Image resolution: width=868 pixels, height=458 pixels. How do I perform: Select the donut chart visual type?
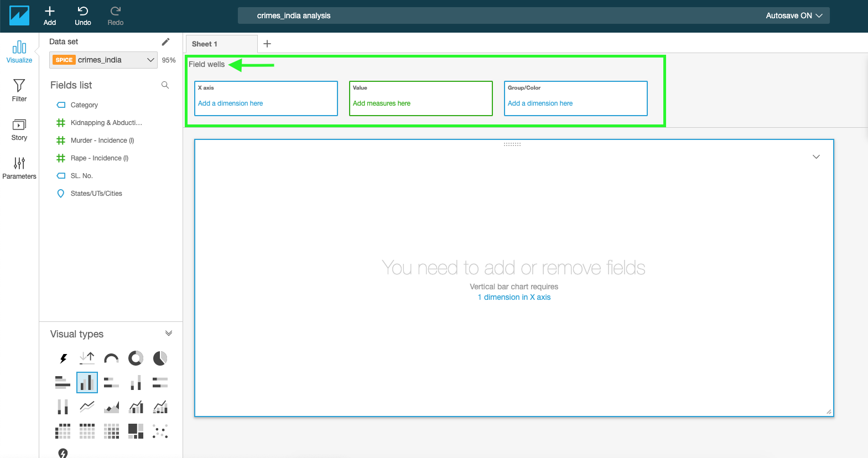tap(136, 358)
